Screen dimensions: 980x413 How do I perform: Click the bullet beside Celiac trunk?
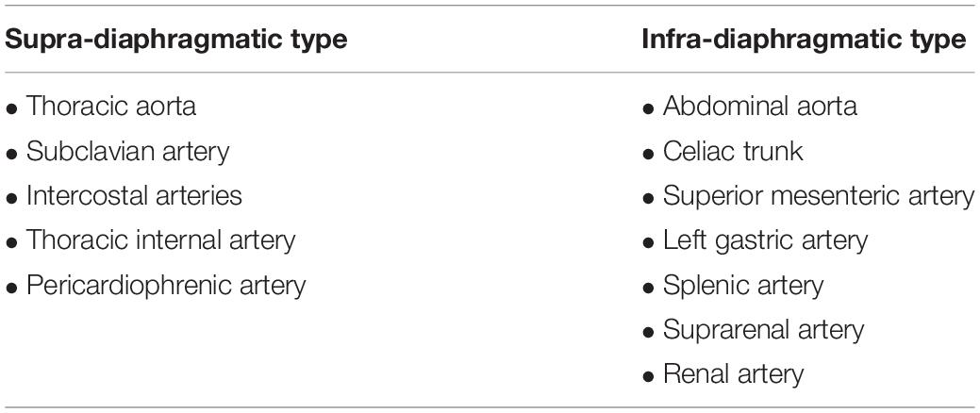tap(648, 153)
